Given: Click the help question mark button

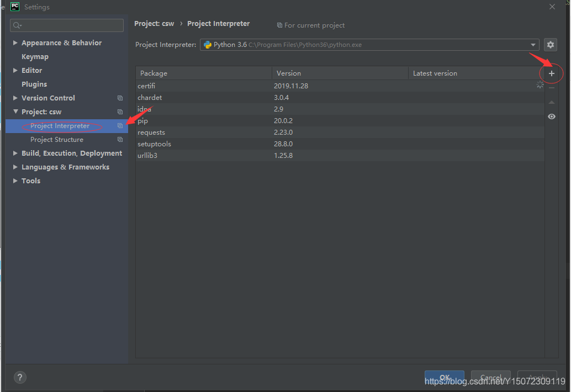Looking at the screenshot, I should point(20,377).
